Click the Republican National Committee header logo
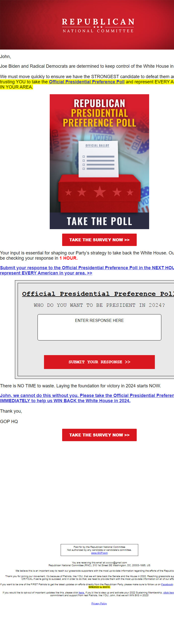 (x=98, y=25)
